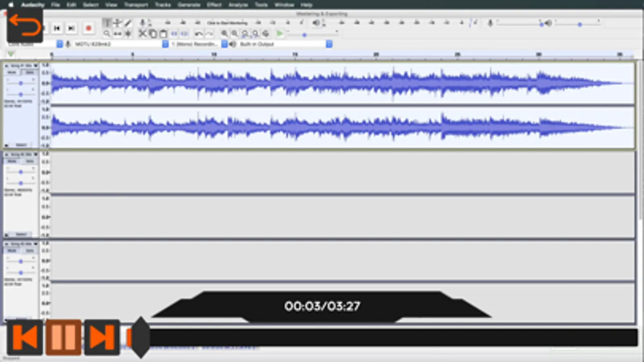Click the Skip to Start transport button
The image size is (644, 362).
click(57, 28)
